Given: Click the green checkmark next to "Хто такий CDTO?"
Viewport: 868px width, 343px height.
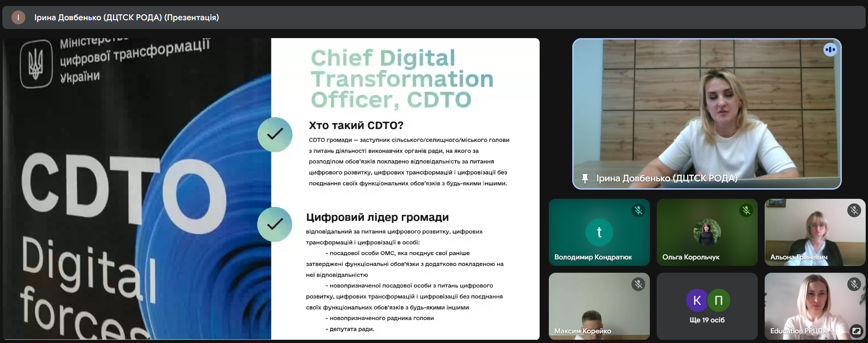Looking at the screenshot, I should click(275, 134).
